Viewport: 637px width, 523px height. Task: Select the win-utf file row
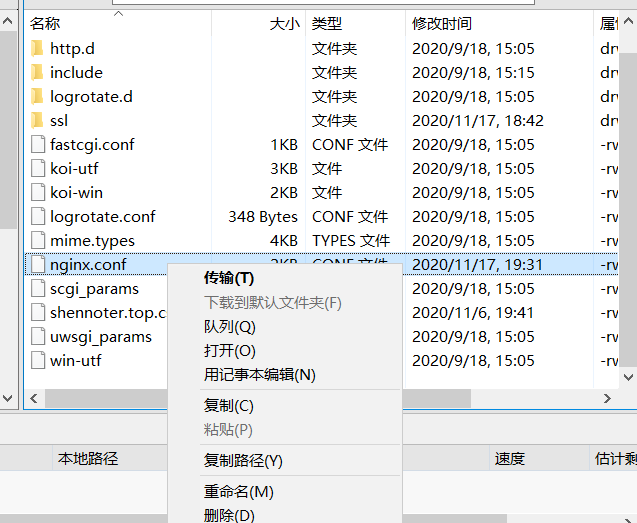pyautogui.click(x=75, y=360)
